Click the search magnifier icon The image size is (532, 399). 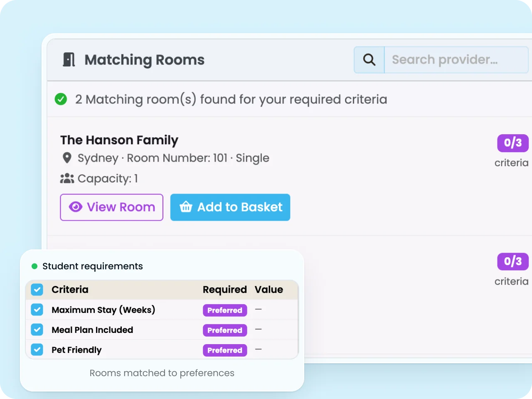click(x=369, y=60)
